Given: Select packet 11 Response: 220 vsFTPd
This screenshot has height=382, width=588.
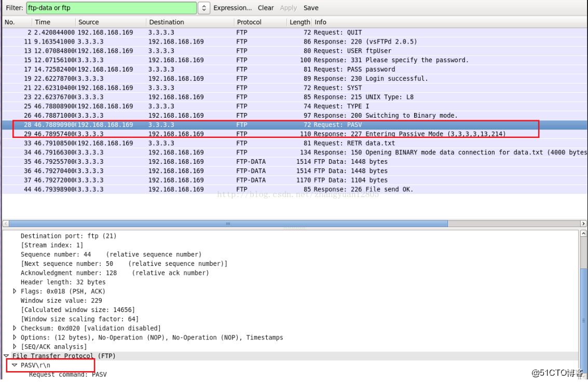Looking at the screenshot, I should [x=294, y=41].
